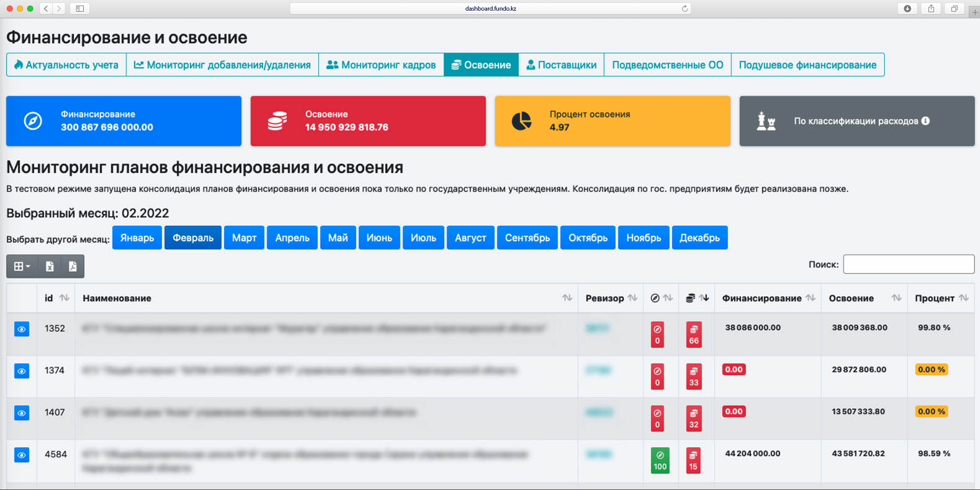View details eye icon for row 4584
This screenshot has width=980, height=490.
point(21,455)
